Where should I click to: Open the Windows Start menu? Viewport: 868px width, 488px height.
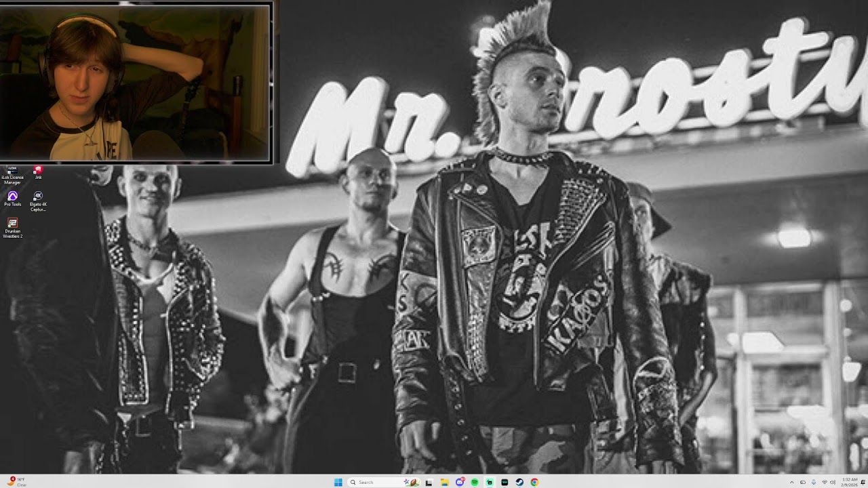pyautogui.click(x=338, y=482)
